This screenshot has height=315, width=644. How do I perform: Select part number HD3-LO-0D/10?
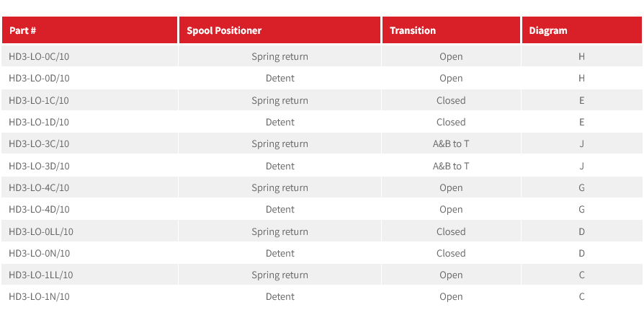click(39, 78)
